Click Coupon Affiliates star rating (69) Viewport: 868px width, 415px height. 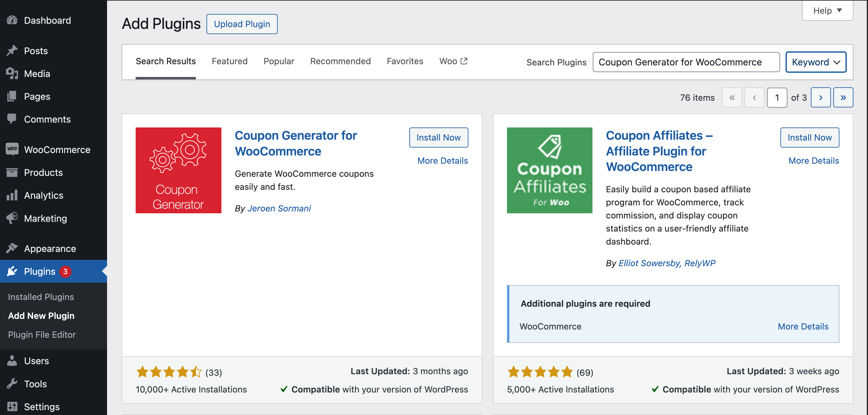tap(550, 372)
